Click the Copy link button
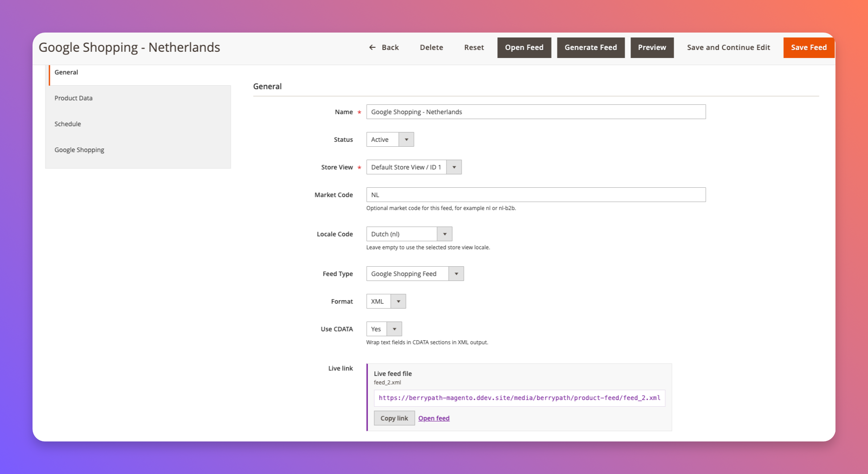 coord(394,418)
